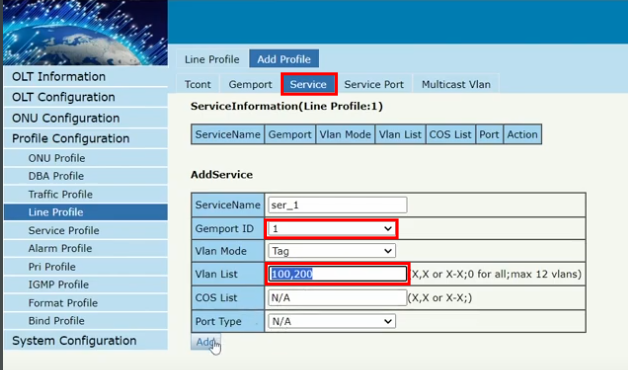Click the ServiceName input field

pyautogui.click(x=338, y=205)
